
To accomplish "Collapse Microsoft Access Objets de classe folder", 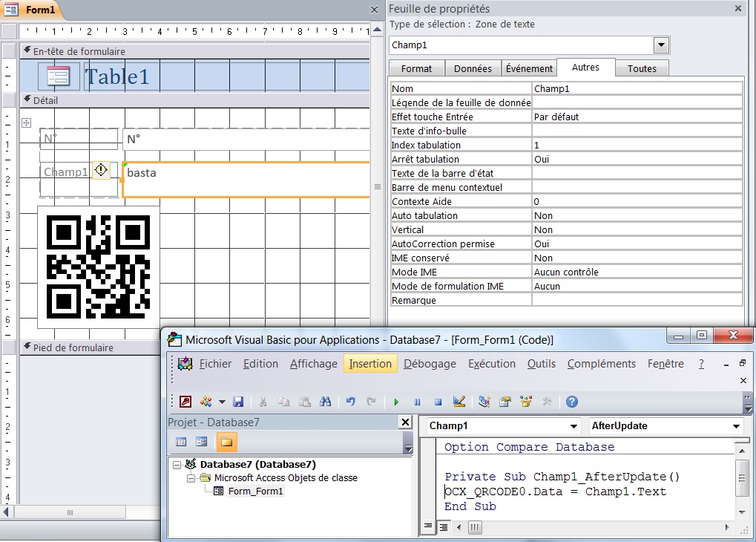I will coord(191,478).
